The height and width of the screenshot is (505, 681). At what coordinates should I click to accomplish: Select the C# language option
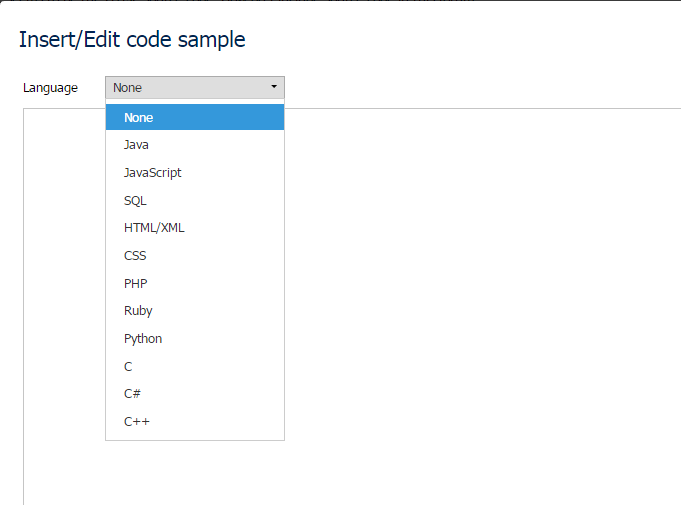click(x=195, y=393)
